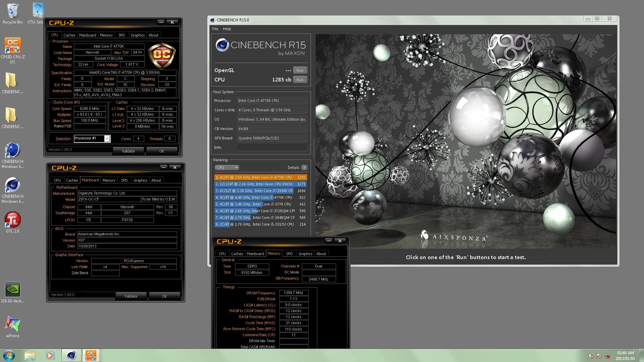Click the Cinebench panel splitter handle
644x362 pixels.
coord(314,147)
